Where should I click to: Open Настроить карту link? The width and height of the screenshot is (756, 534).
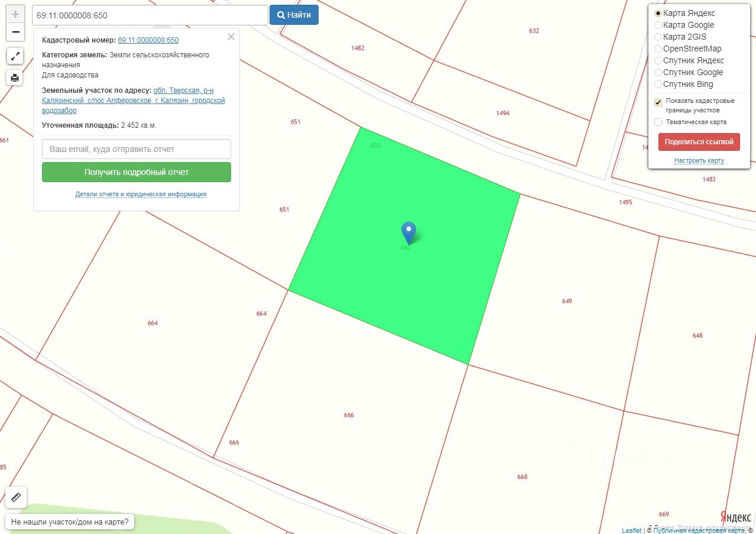[699, 161]
